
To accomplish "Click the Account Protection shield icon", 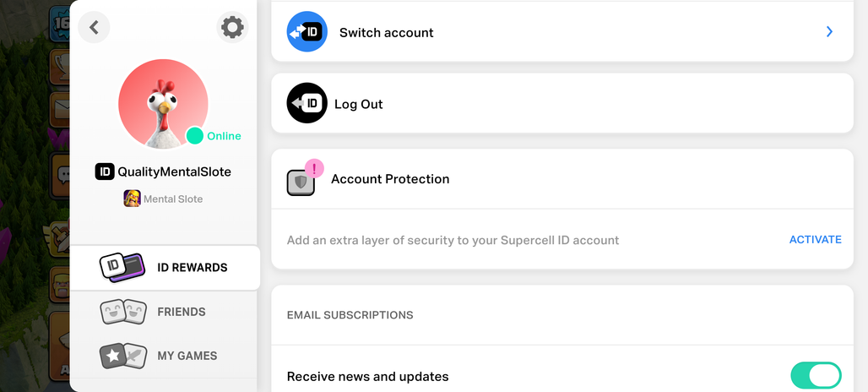I will point(301,182).
